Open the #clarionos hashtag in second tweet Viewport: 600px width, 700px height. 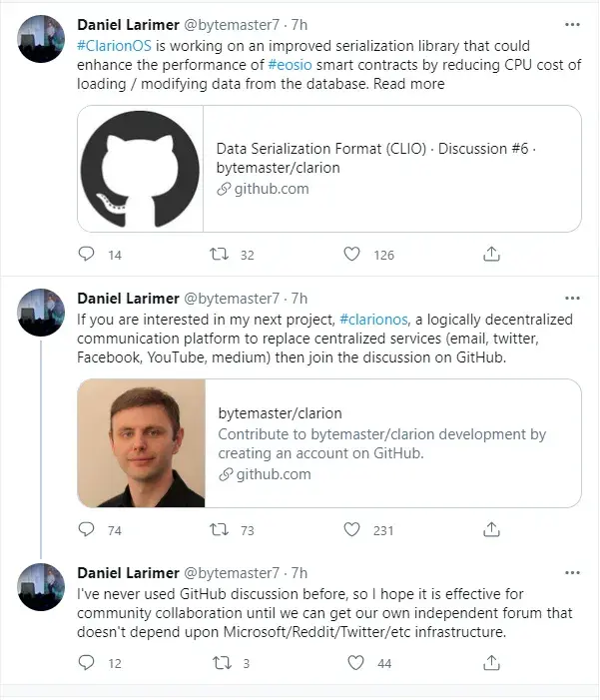tap(373, 320)
